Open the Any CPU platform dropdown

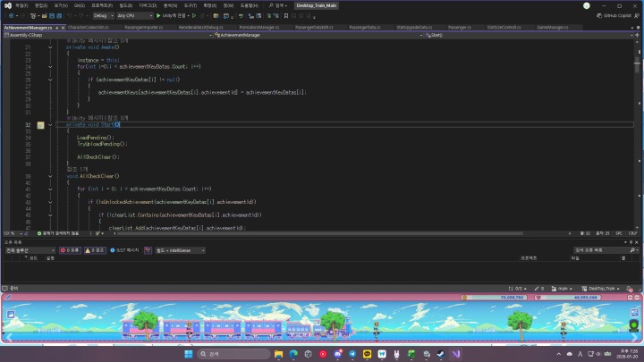[126, 15]
